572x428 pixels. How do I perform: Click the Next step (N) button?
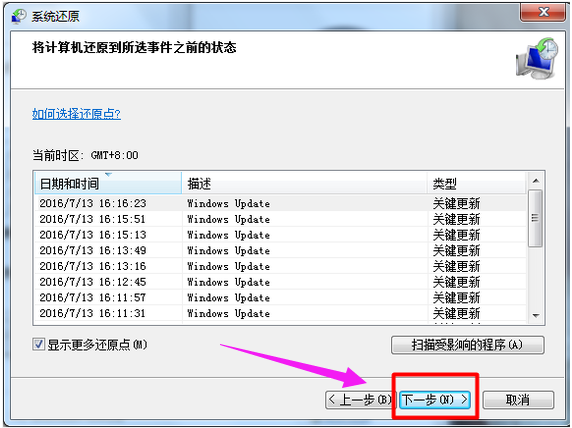434,400
